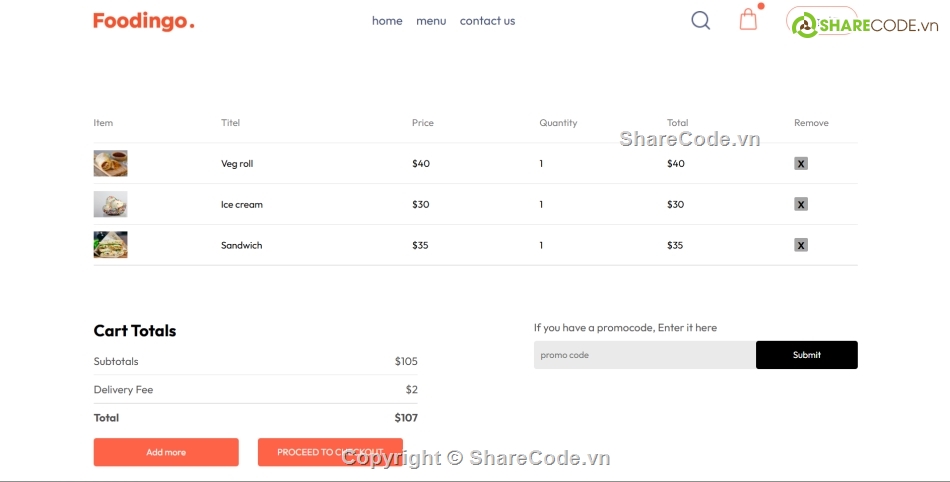Select the Sandwich item title
Viewport: 950px width, 482px height.
[x=241, y=246]
